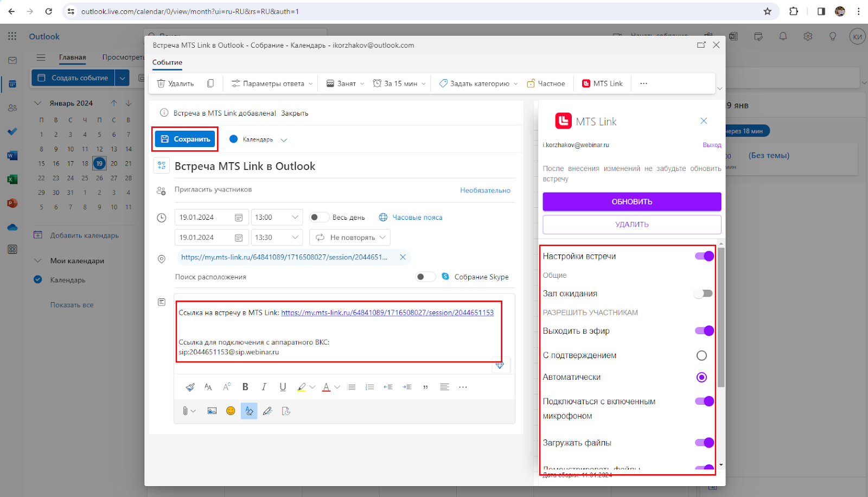Decrease indent in description editor

click(x=388, y=387)
